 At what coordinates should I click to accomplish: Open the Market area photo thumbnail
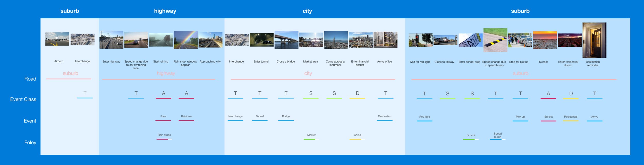coord(311,40)
